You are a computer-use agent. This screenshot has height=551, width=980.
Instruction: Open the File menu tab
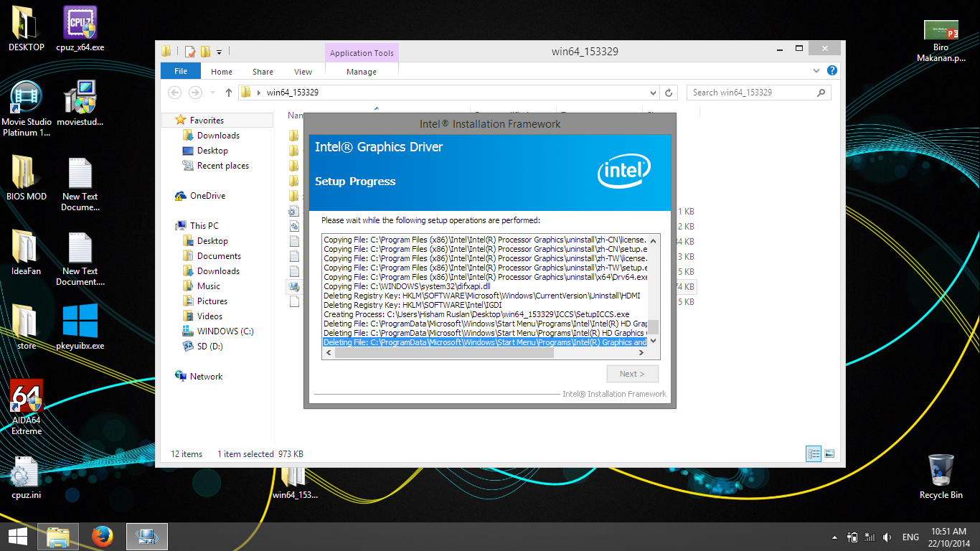[181, 71]
